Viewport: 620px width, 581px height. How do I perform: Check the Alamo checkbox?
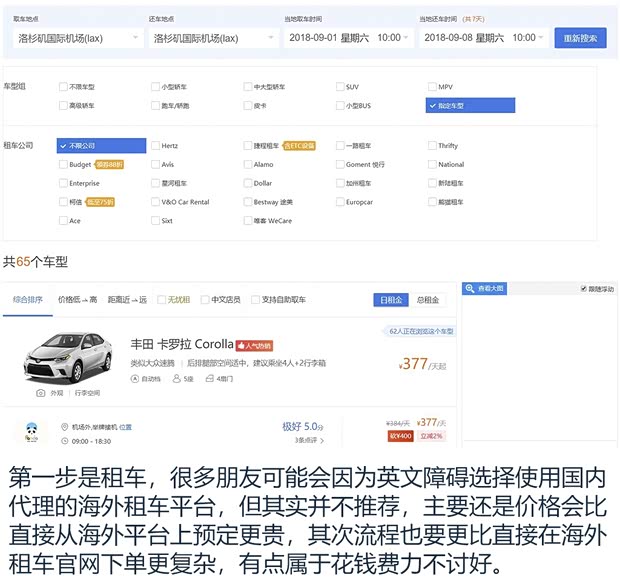(248, 164)
